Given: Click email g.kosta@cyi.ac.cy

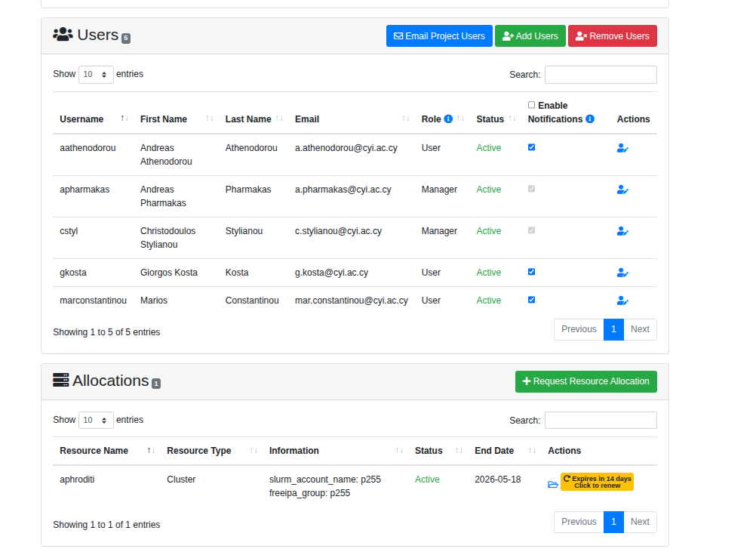Looking at the screenshot, I should point(331,273).
